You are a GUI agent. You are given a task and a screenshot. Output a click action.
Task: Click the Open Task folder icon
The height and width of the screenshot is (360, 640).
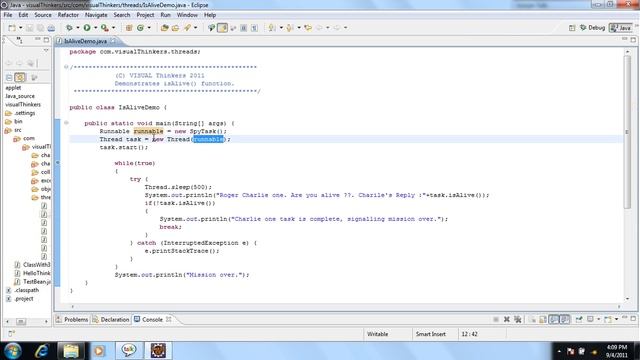tap(176, 28)
